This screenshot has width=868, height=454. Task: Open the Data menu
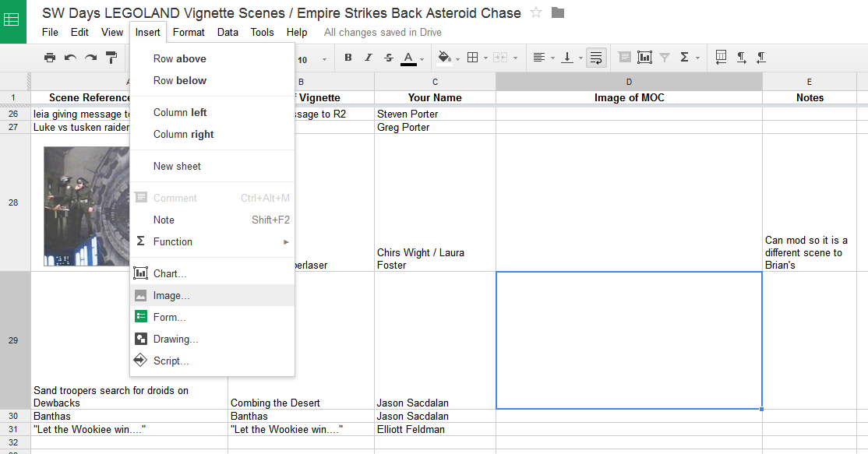(228, 32)
